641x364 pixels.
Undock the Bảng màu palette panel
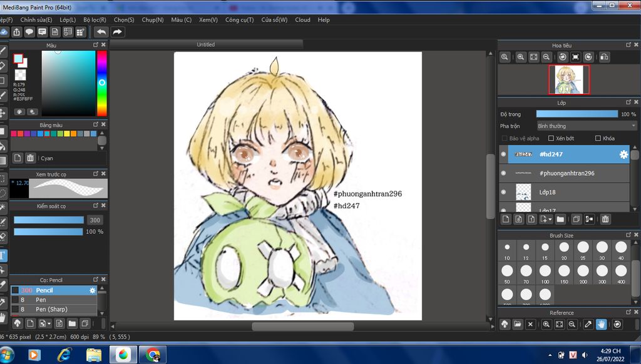[96, 124]
